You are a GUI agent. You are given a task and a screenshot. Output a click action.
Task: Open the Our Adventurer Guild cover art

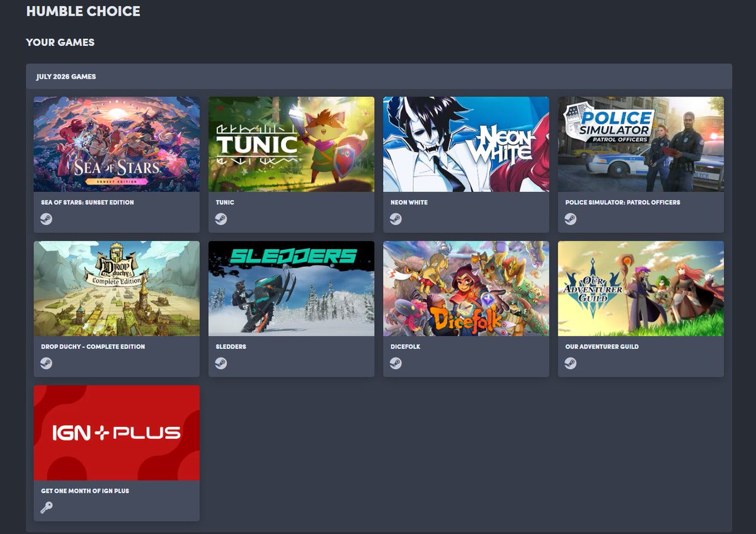641,288
